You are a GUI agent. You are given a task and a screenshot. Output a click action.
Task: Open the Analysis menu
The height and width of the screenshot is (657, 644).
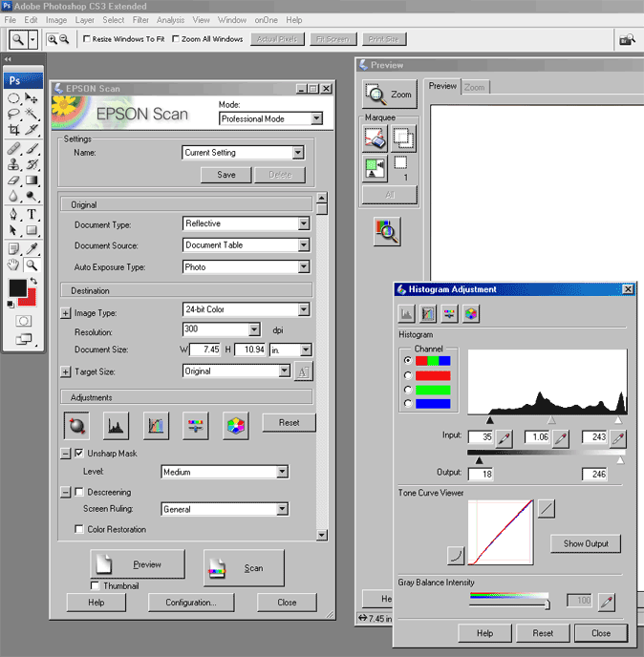point(170,20)
